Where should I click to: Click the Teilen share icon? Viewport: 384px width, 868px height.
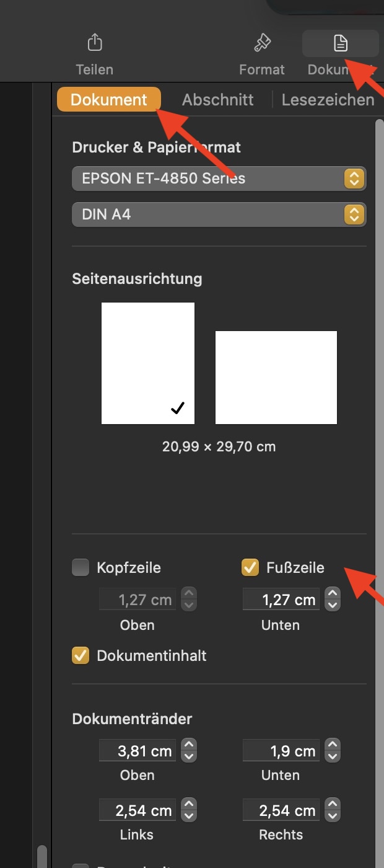click(x=94, y=43)
